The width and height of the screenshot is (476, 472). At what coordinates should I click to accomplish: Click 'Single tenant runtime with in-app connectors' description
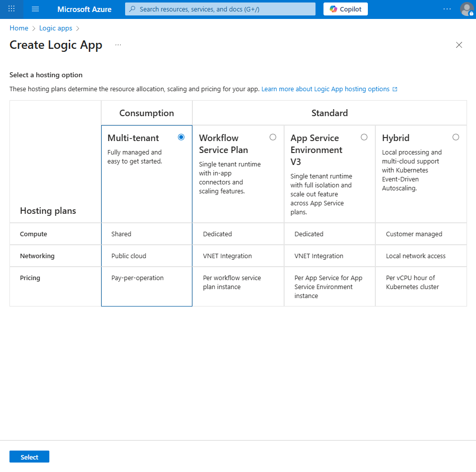pos(230,177)
